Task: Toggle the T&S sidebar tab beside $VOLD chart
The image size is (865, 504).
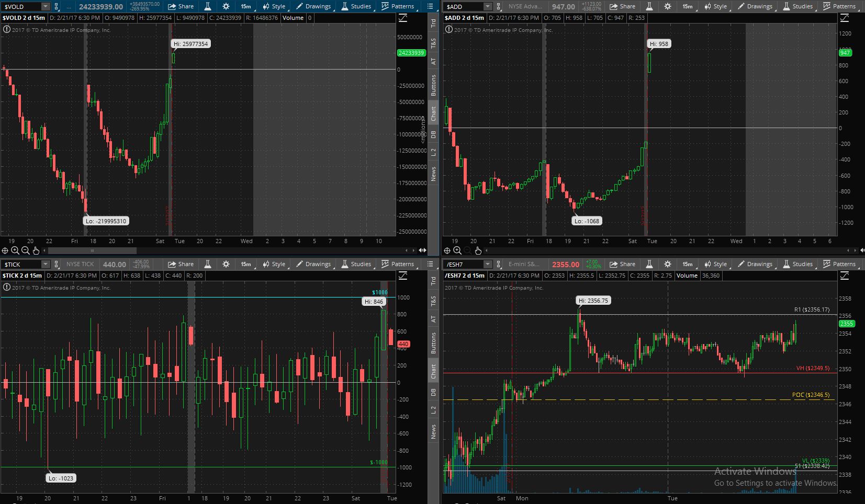Action: [433, 43]
